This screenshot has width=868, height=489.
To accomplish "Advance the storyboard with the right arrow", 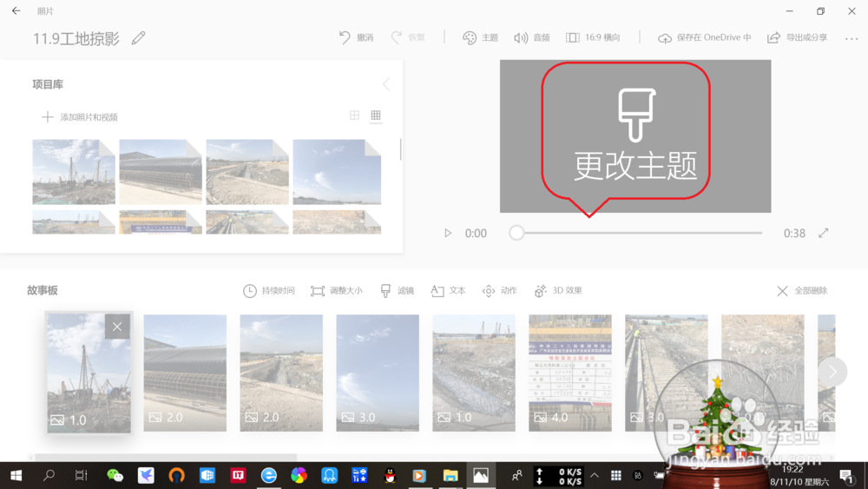I will pos(832,372).
